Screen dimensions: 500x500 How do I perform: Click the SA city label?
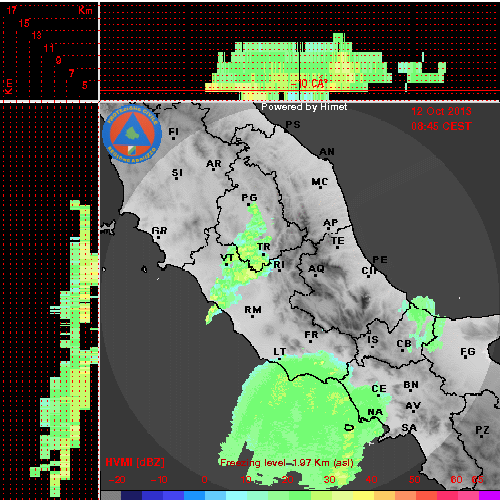click(409, 427)
